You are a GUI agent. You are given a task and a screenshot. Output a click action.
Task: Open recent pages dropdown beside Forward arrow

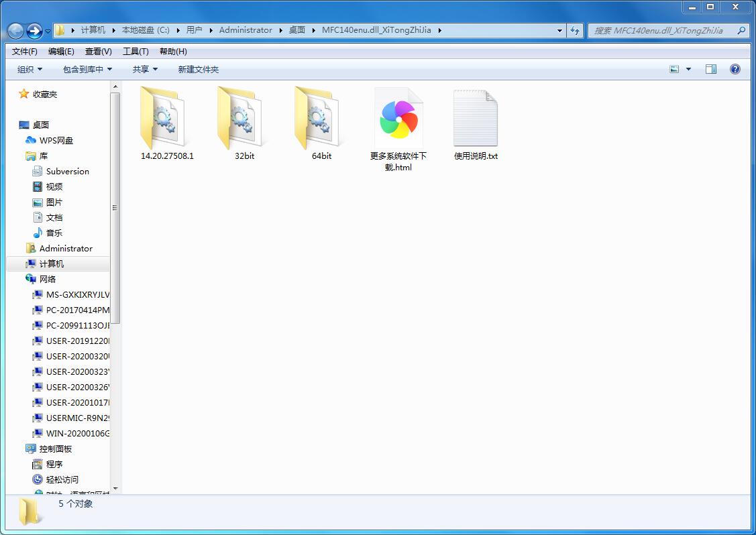[48, 32]
